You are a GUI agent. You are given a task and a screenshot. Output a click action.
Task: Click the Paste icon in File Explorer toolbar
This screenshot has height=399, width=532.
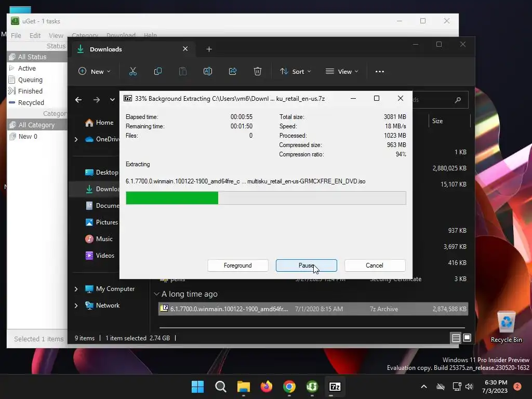point(183,71)
